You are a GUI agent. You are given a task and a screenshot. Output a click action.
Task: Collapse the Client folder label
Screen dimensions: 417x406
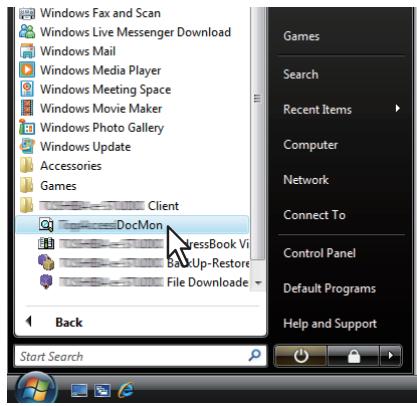[109, 206]
